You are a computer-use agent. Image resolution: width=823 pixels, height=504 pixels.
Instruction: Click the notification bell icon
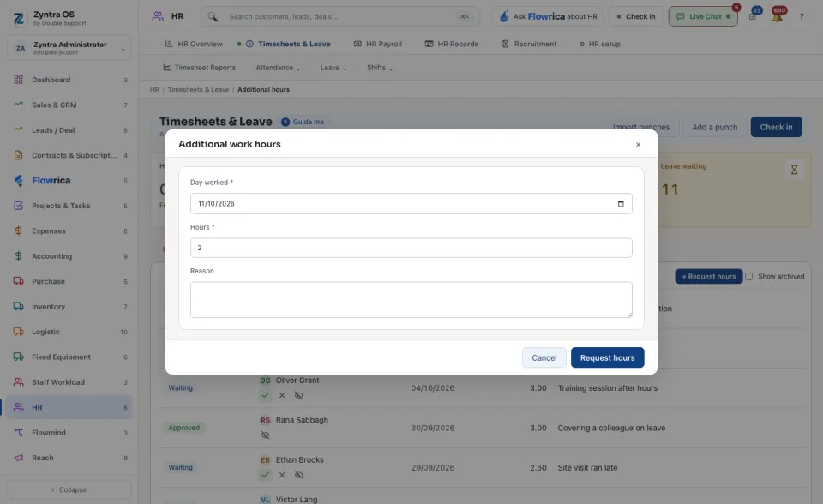[778, 16]
